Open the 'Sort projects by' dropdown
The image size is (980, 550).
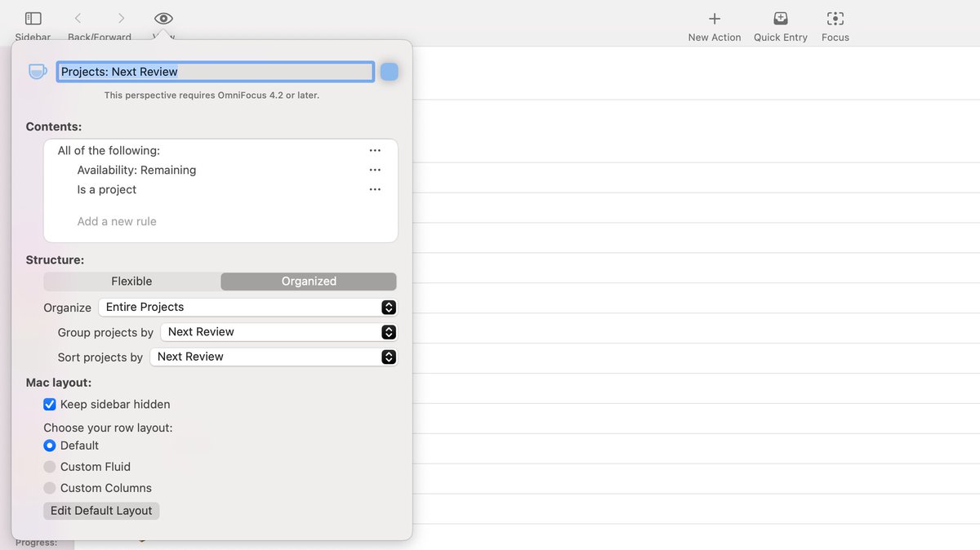274,357
